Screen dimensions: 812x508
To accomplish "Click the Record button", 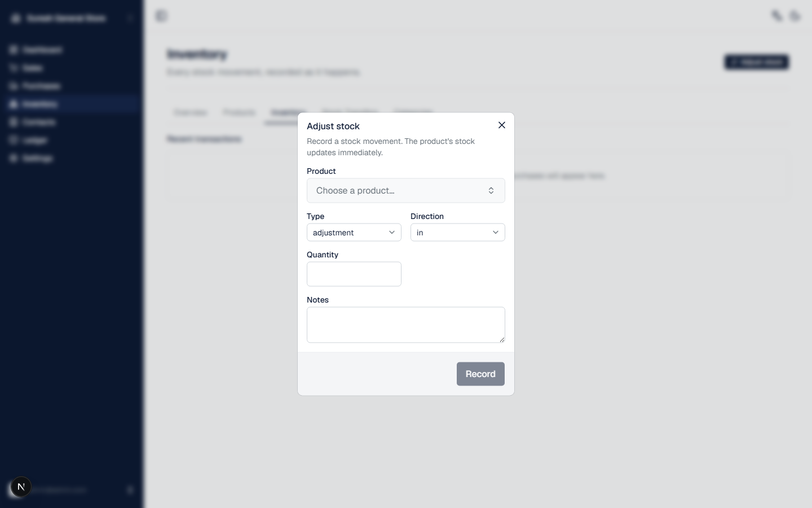I will tap(480, 374).
